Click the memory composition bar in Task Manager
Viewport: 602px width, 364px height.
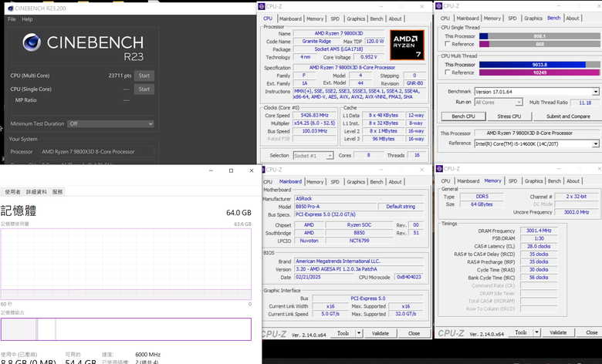126,329
